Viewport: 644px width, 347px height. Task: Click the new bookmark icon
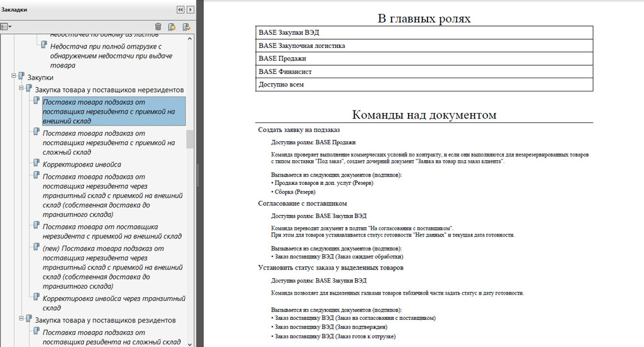click(x=172, y=26)
